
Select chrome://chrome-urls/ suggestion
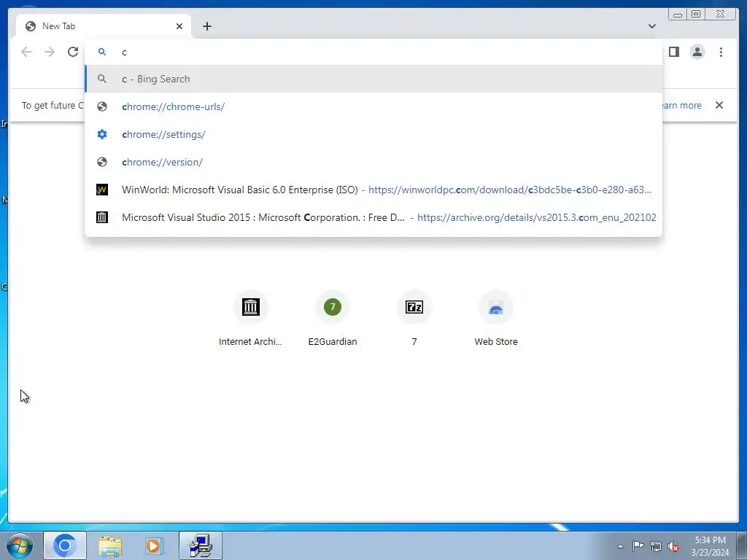coord(373,106)
